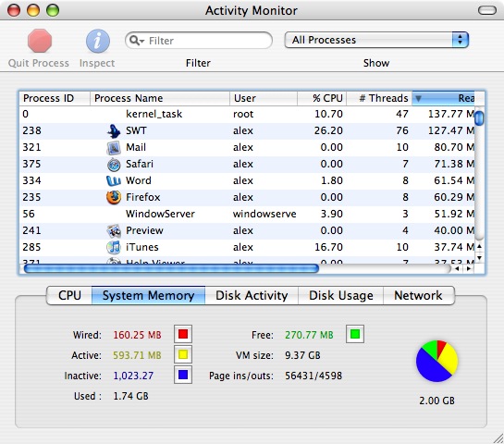Click the green Free color swatch
This screenshot has height=444, width=504.
click(355, 334)
